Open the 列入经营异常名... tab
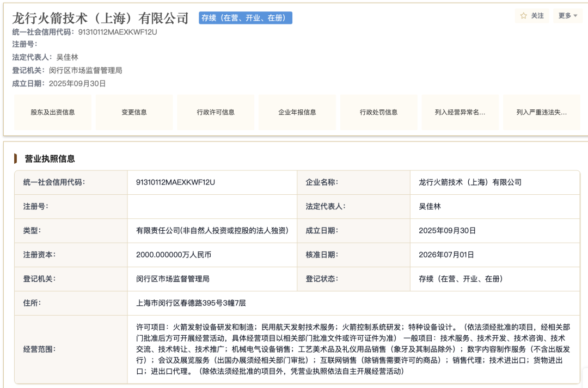This screenshot has height=388, width=588. coord(460,112)
